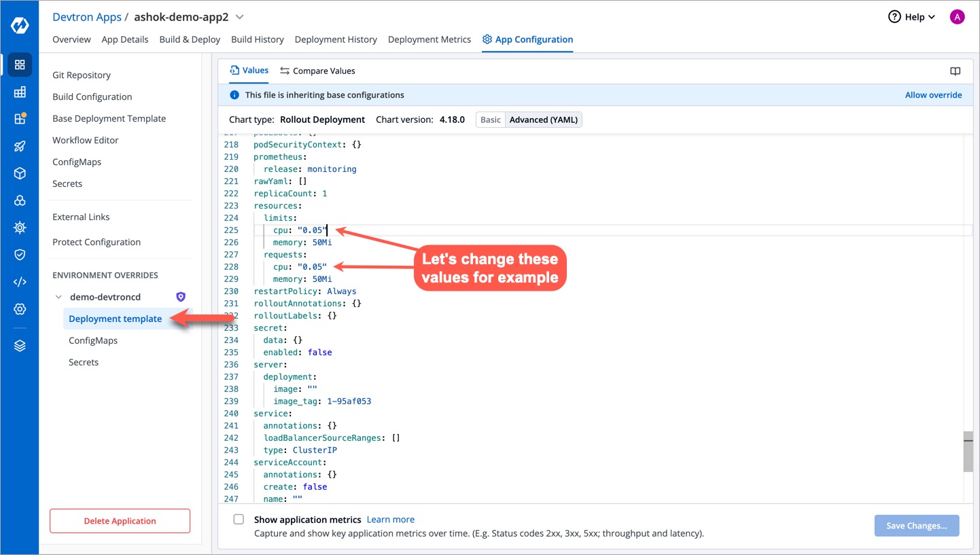Open the shield security icon in sidebar
Image resolution: width=980 pixels, height=555 pixels.
(x=20, y=255)
